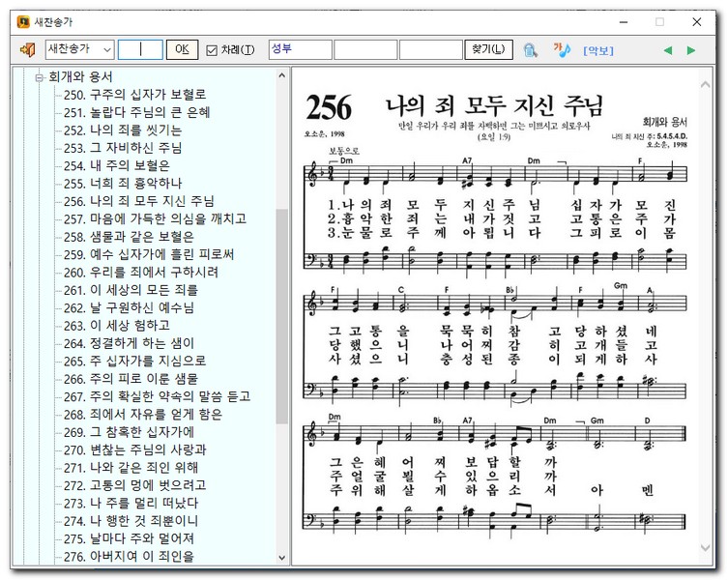Image resolution: width=728 pixels, height=580 pixels.
Task: Click the hymn number input field
Action: 140,49
